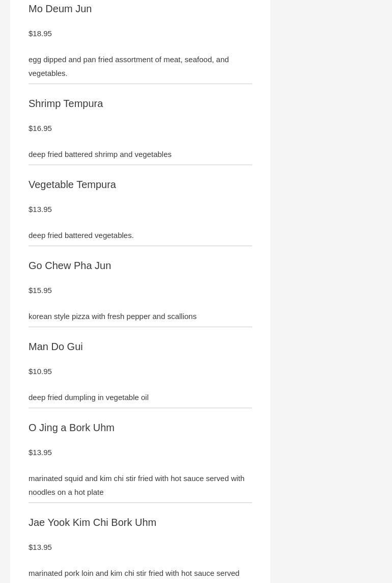
Task: Choose the Man Do Gui menu item
Action: (x=55, y=347)
